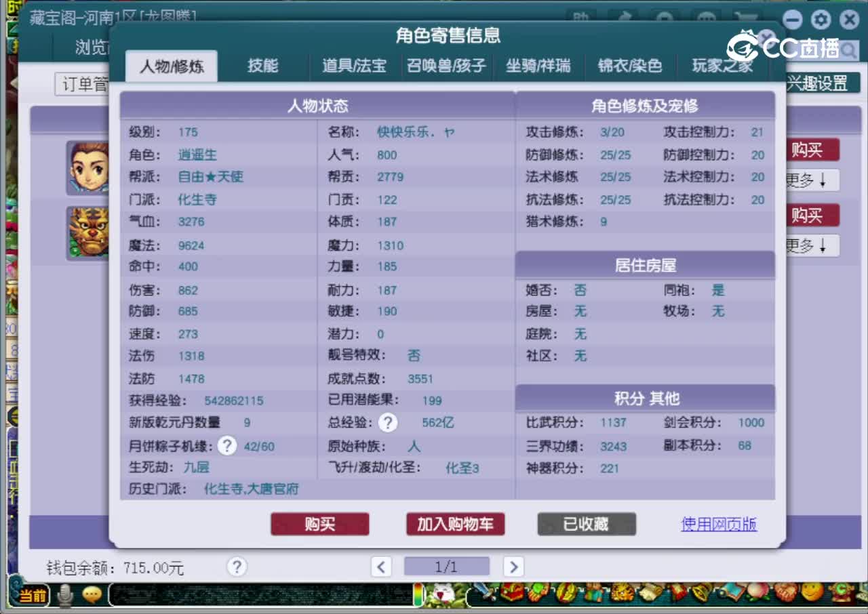Click the next page arrow near 1/1
The width and height of the screenshot is (868, 614).
513,567
